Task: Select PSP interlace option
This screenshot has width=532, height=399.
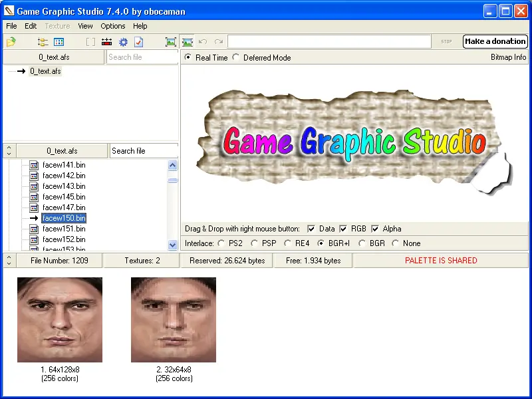Action: tap(254, 243)
